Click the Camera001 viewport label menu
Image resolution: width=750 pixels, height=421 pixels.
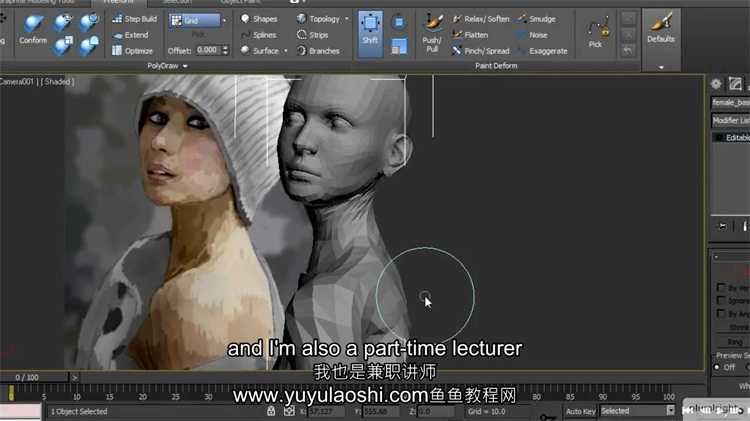(17, 82)
